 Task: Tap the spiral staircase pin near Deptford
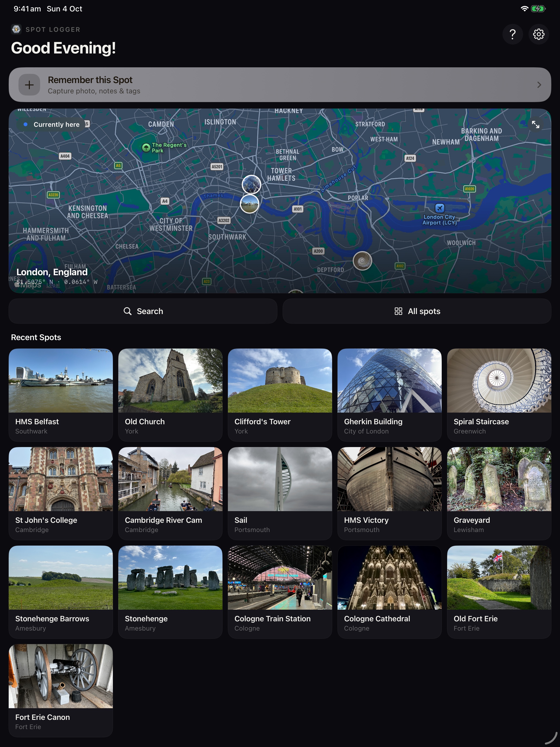point(362,261)
